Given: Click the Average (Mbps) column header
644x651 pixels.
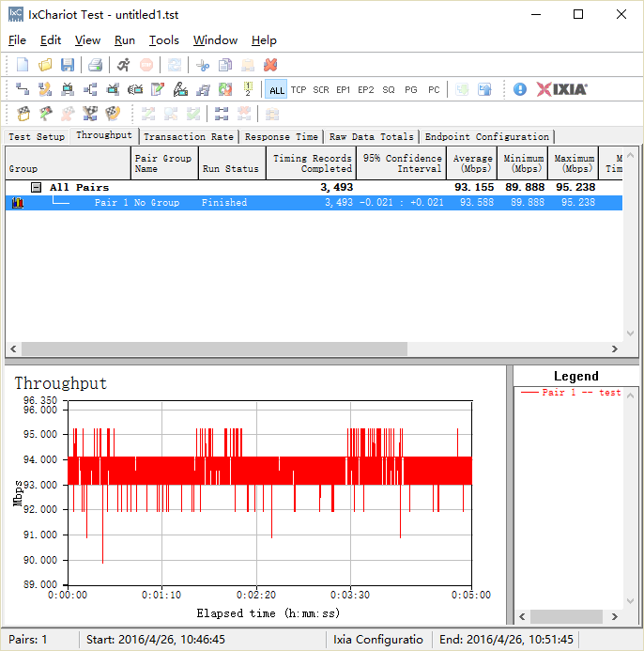Looking at the screenshot, I should pyautogui.click(x=472, y=163).
